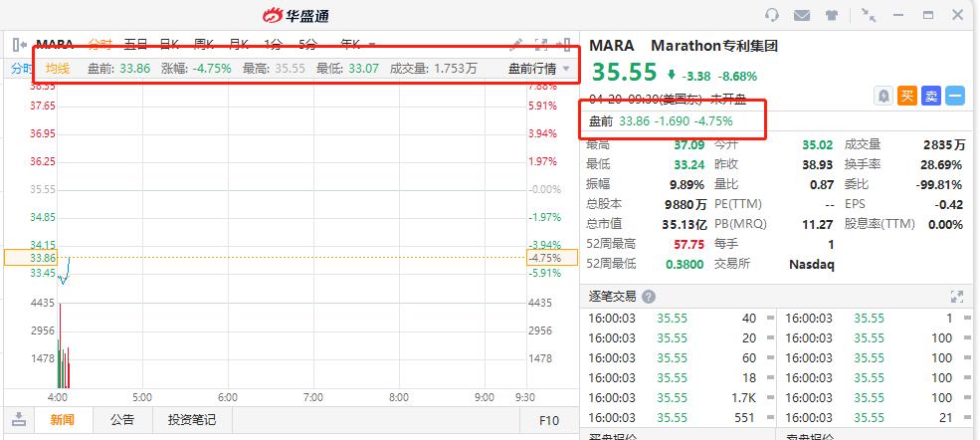Expand the chart to fullscreen
Image resolution: width=980 pixels, height=440 pixels.
click(541, 45)
